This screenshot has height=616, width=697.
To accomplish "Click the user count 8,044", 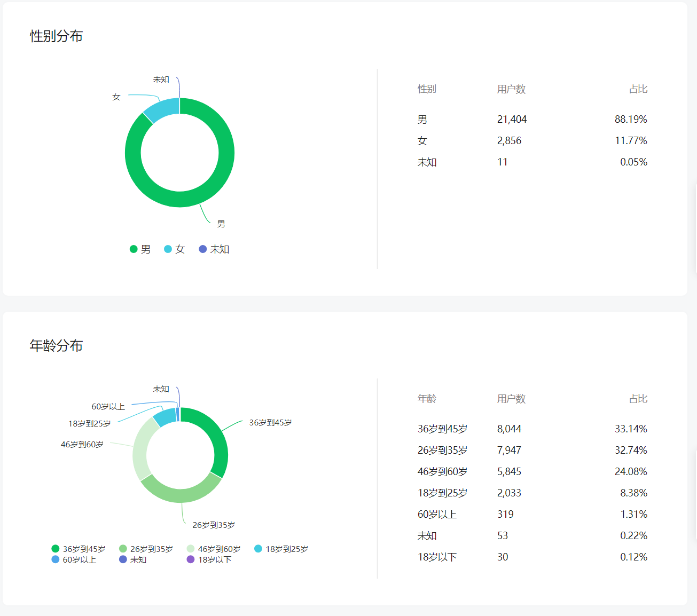I will click(510, 429).
